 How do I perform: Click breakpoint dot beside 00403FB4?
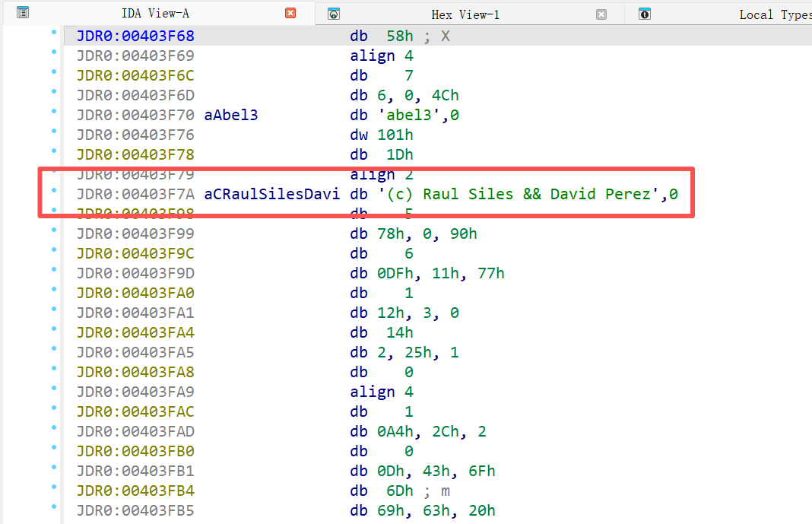point(54,487)
